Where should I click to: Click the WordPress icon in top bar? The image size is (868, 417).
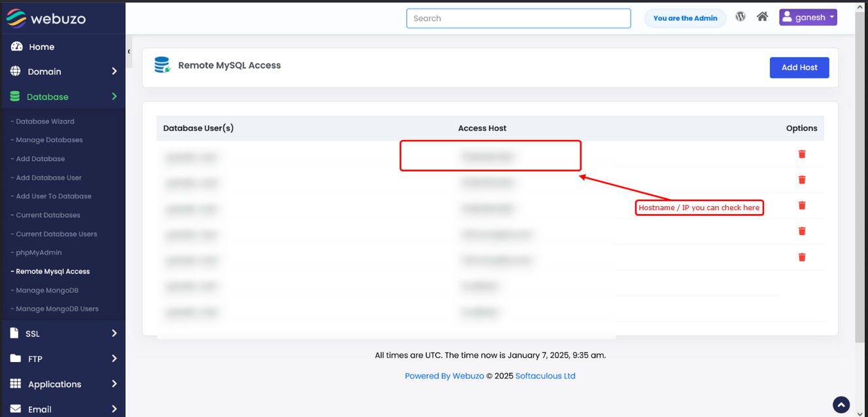740,17
